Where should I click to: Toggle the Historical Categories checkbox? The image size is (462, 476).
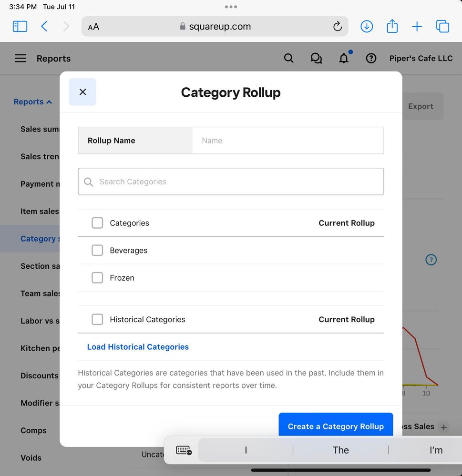pyautogui.click(x=97, y=320)
